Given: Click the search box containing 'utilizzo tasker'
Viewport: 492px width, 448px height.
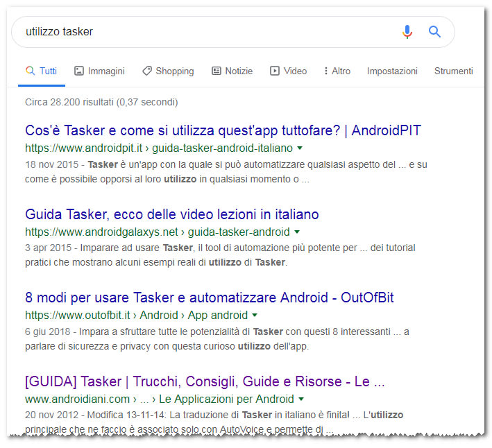Looking at the screenshot, I should coord(233,32).
